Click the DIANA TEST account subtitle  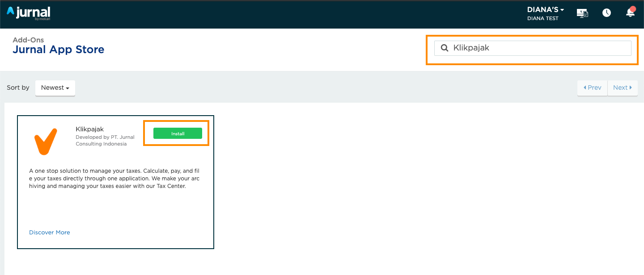[x=543, y=19]
